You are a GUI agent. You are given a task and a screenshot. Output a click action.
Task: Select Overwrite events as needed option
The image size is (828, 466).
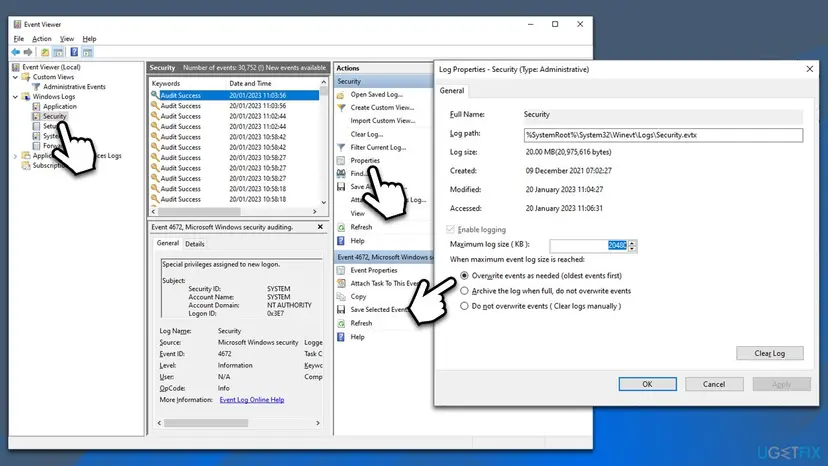(x=464, y=276)
